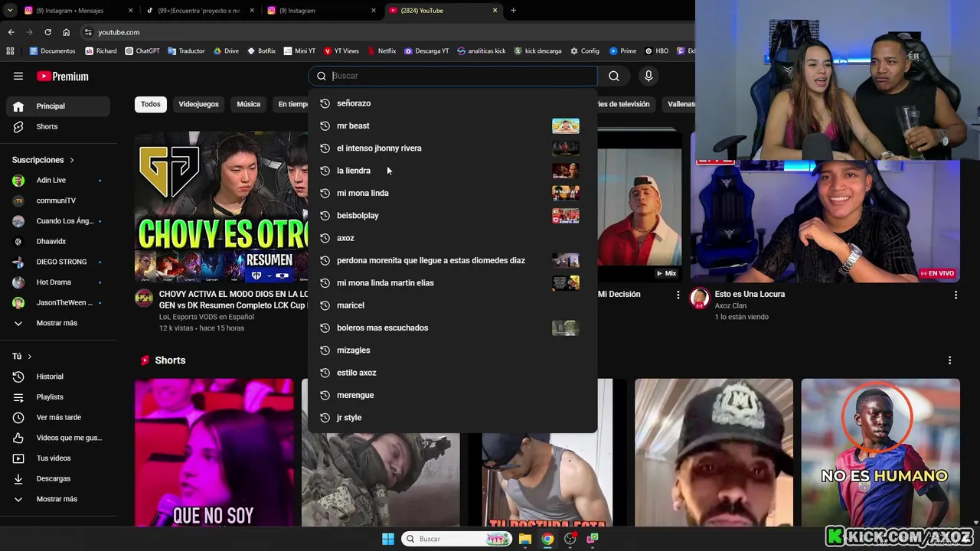Open Adin Live subscription channel

(x=58, y=180)
